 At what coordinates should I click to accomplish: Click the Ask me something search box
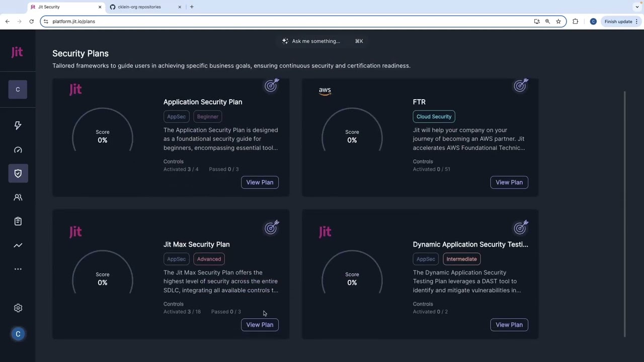(x=322, y=41)
